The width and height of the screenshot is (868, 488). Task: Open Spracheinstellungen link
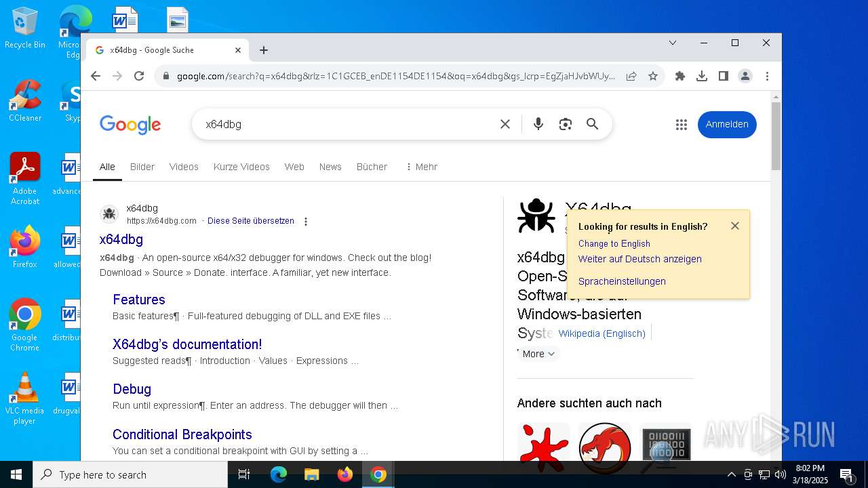tap(622, 281)
